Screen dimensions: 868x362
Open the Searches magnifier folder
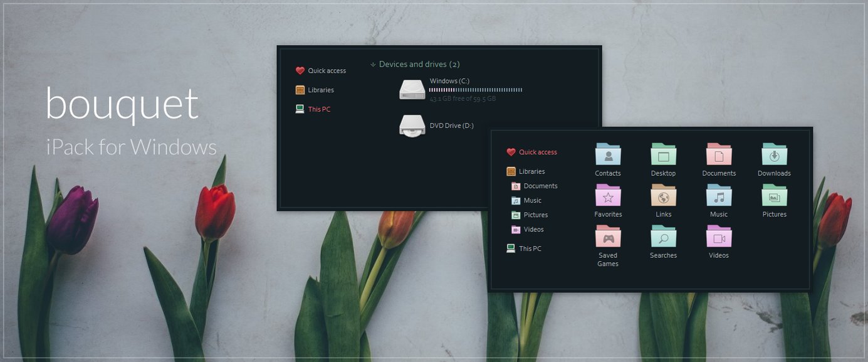pyautogui.click(x=663, y=237)
